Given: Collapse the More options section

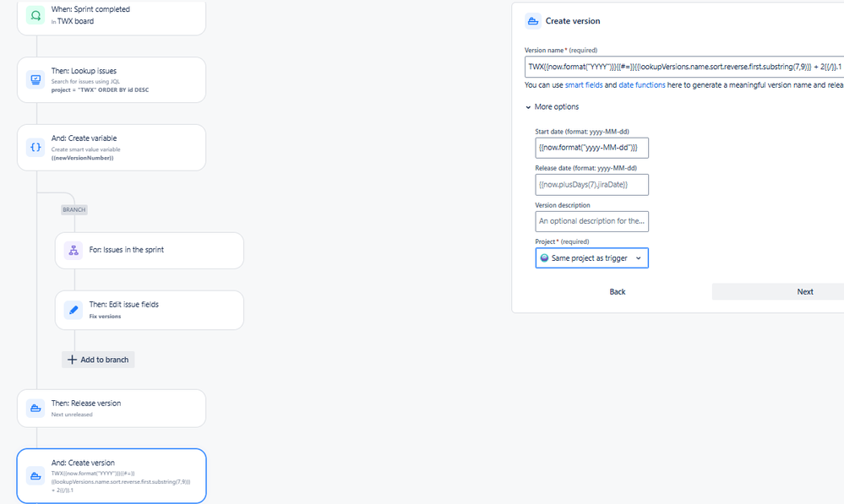Looking at the screenshot, I should [553, 107].
